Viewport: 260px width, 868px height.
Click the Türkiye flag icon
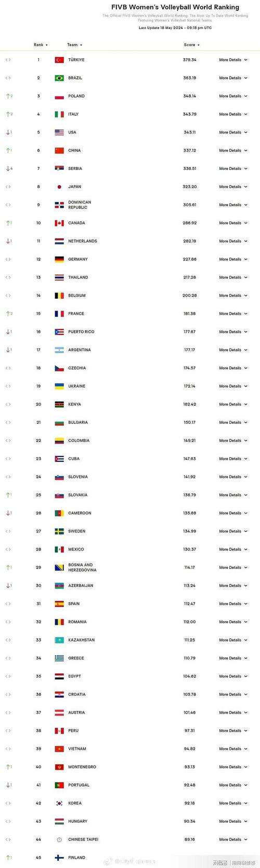tap(59, 60)
